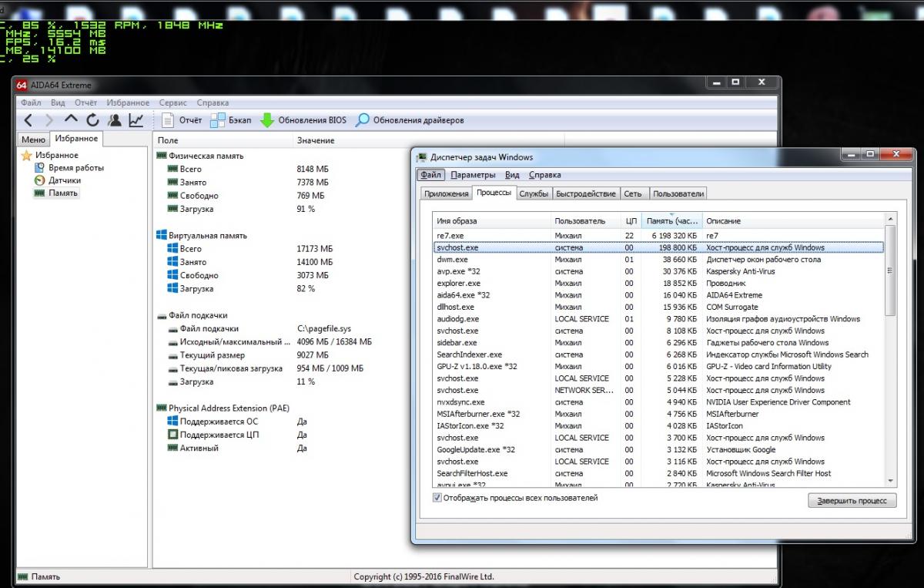Sort processes by Память column header
924x588 pixels.
pos(671,221)
